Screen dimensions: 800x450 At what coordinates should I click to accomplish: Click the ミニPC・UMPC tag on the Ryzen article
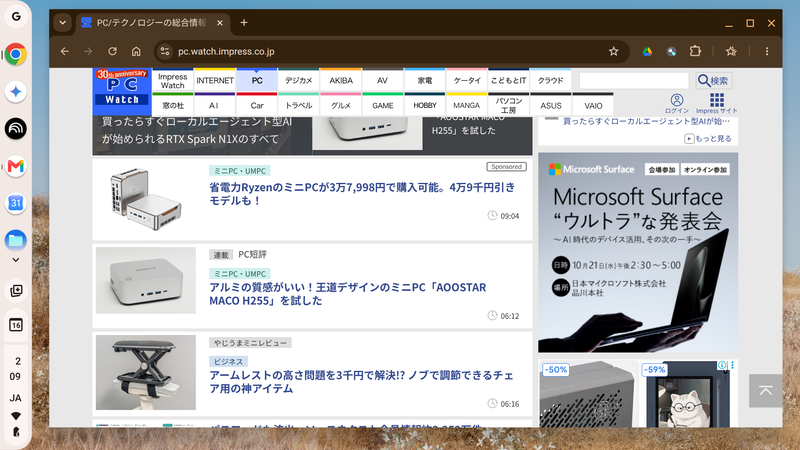(240, 171)
